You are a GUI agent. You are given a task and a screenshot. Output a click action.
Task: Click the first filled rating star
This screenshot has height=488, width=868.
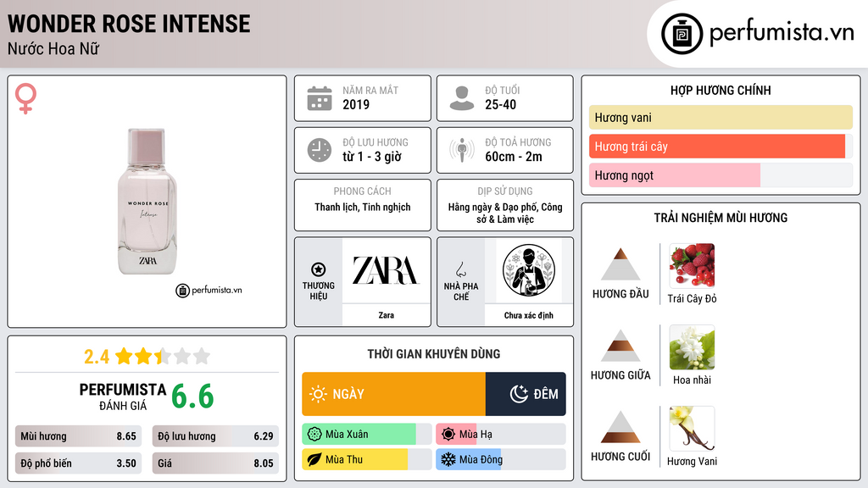click(x=124, y=356)
